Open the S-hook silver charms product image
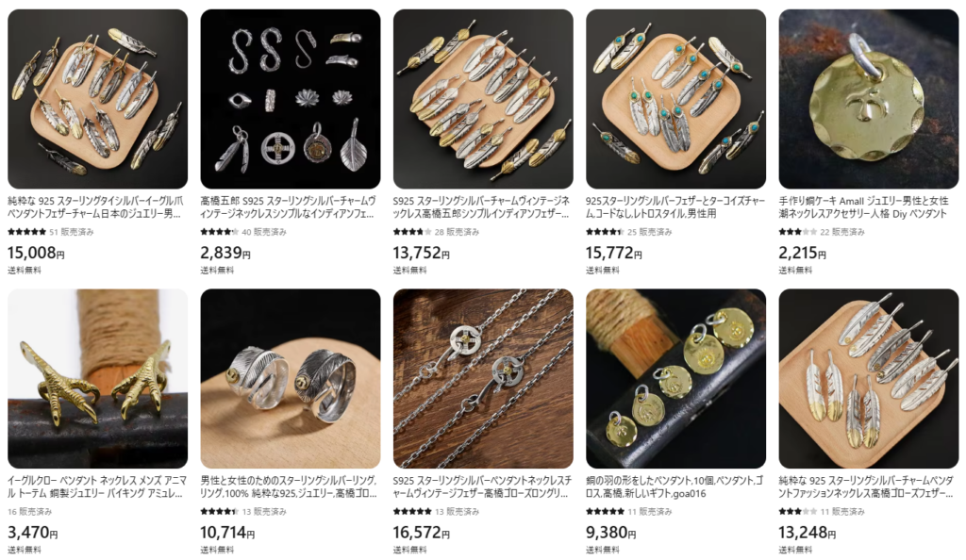The width and height of the screenshot is (966, 560). point(291,98)
